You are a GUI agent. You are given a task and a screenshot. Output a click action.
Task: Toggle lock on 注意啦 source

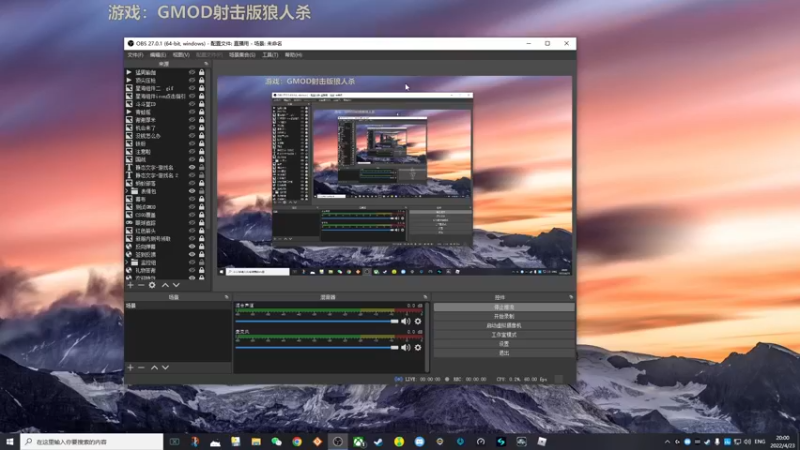point(202,152)
